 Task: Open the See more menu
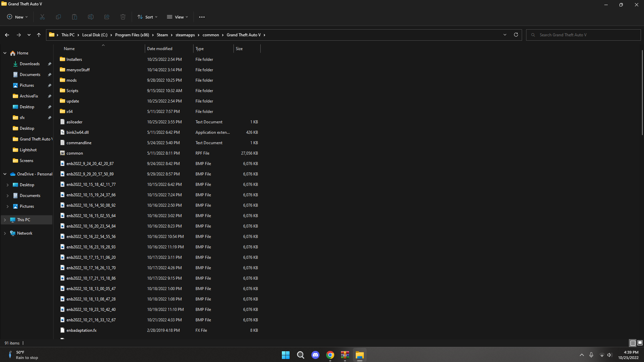tap(202, 17)
